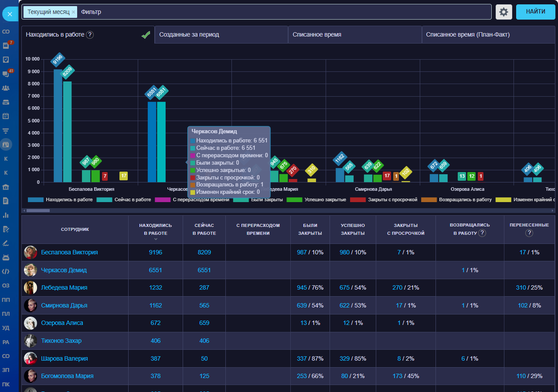Viewport: 558px width, 392px height.
Task: Open filter settings gear icon
Action: tap(504, 12)
